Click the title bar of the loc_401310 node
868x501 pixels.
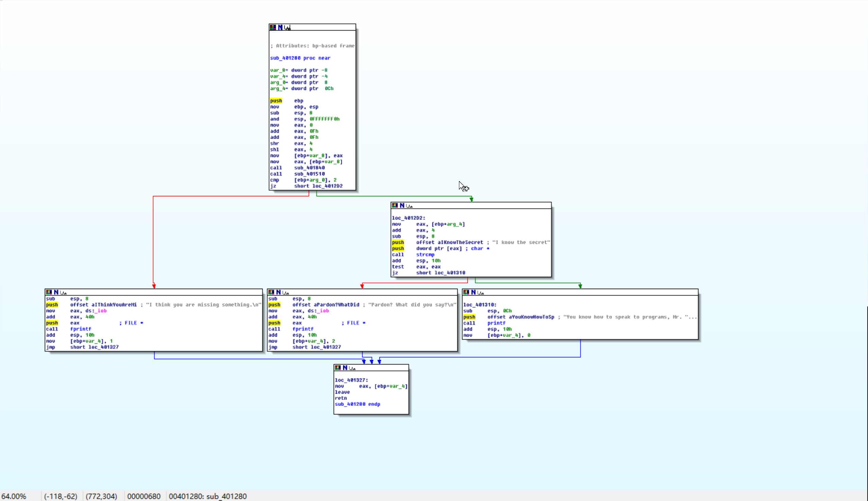pyautogui.click(x=585, y=292)
